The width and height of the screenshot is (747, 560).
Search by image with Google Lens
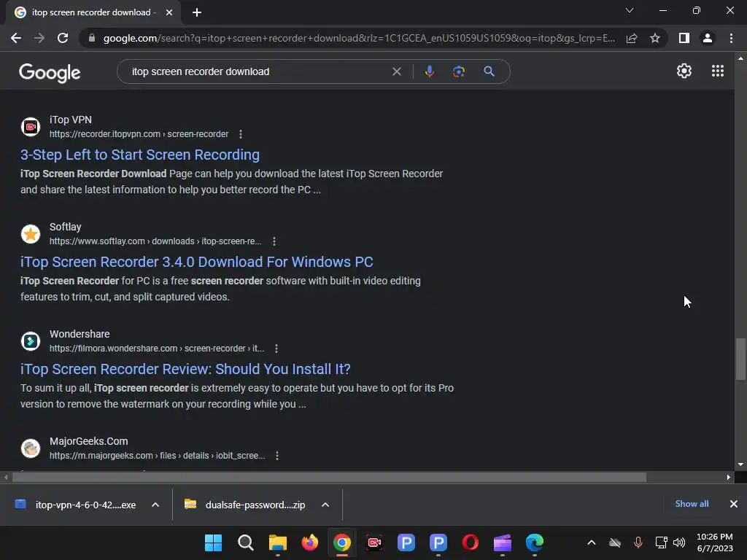(x=459, y=71)
